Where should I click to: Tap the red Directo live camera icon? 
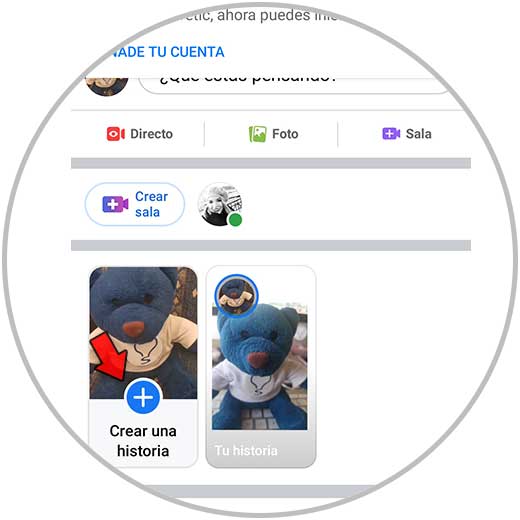point(116,134)
